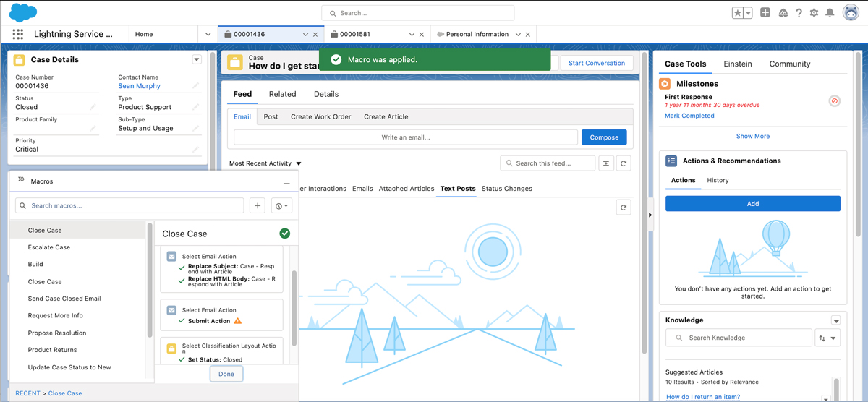
Task: Minimize the Macros utility panel
Action: [x=286, y=183]
